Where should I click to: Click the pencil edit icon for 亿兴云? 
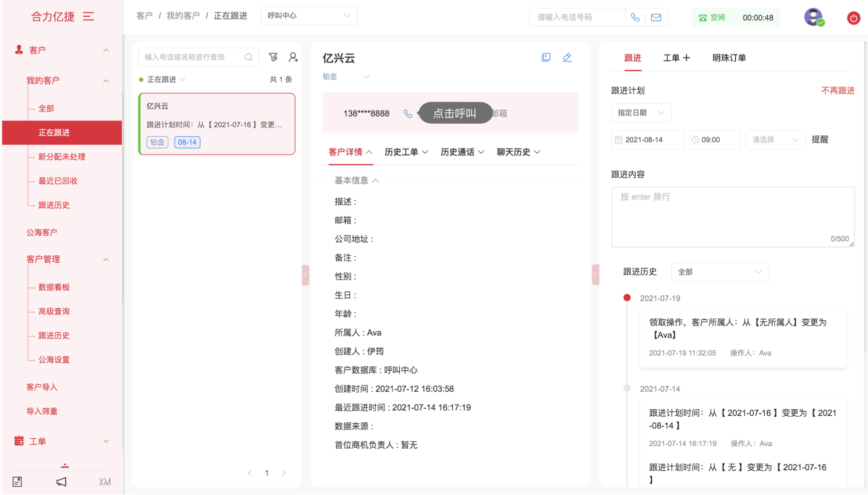(x=567, y=57)
